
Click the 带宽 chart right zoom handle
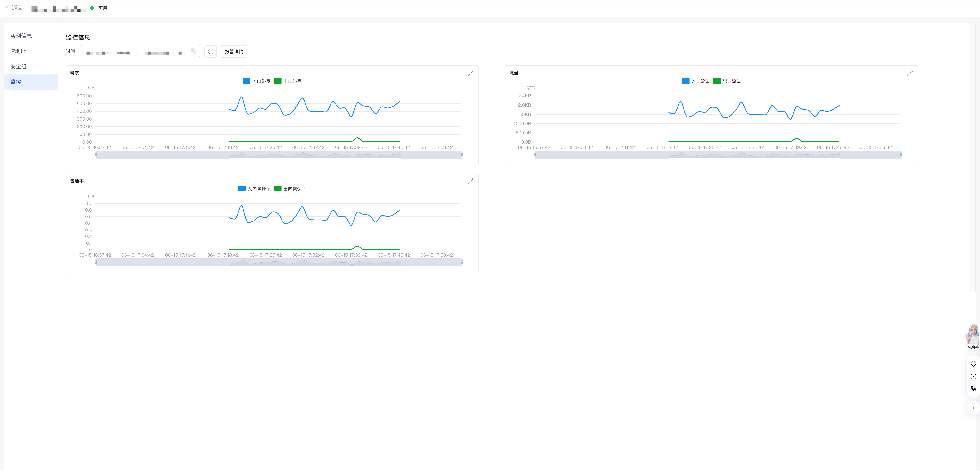(x=462, y=155)
